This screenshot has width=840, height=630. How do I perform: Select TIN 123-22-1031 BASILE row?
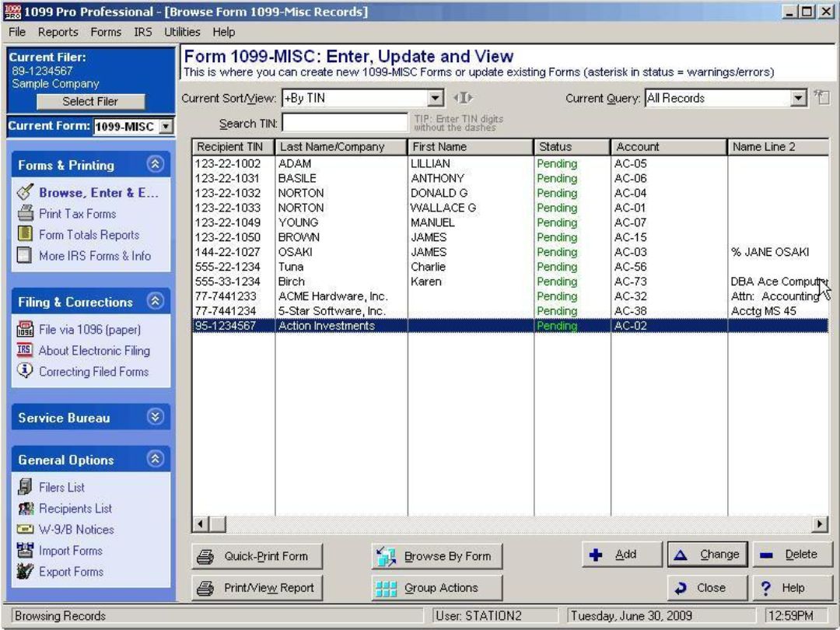(x=510, y=178)
